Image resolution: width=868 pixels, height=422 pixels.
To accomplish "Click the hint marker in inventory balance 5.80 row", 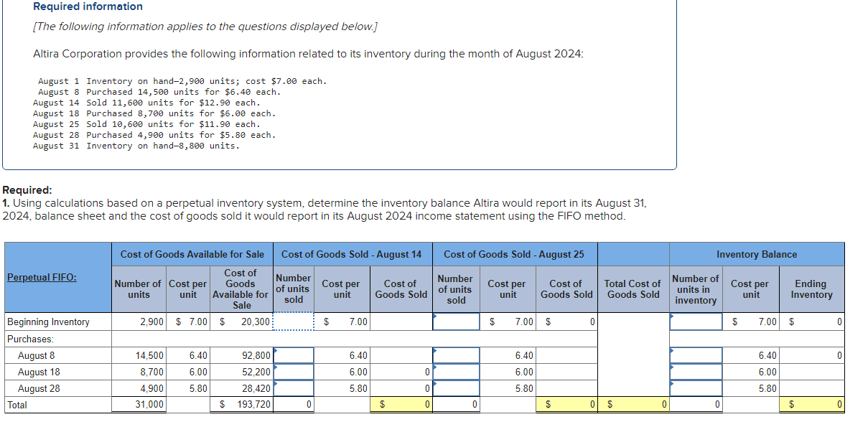I will 673,383.
